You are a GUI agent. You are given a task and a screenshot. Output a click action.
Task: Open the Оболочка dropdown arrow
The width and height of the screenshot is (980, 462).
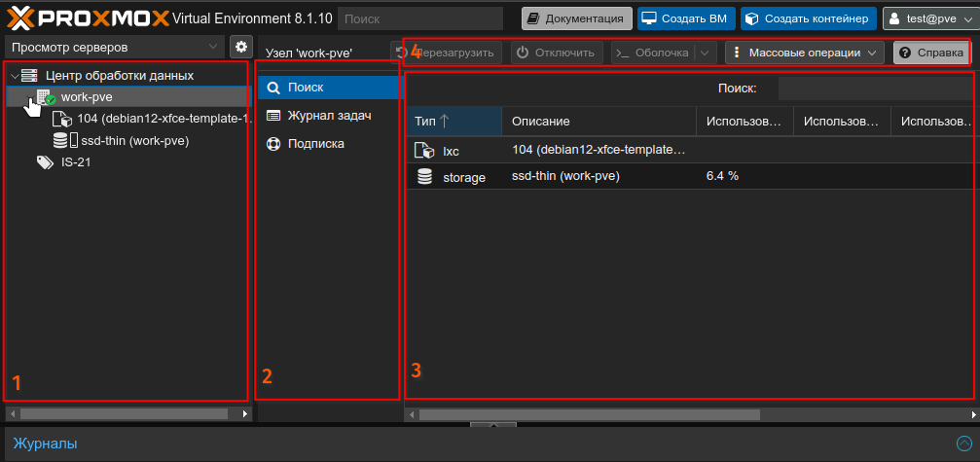click(705, 53)
